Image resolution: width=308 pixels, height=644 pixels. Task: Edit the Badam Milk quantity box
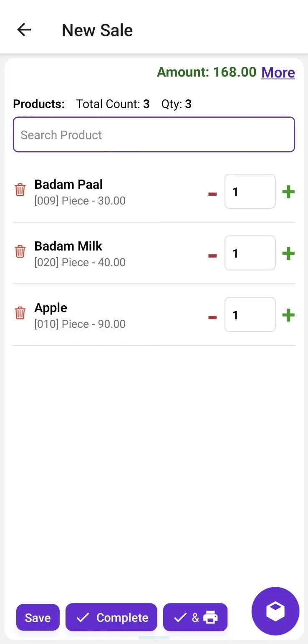point(250,253)
